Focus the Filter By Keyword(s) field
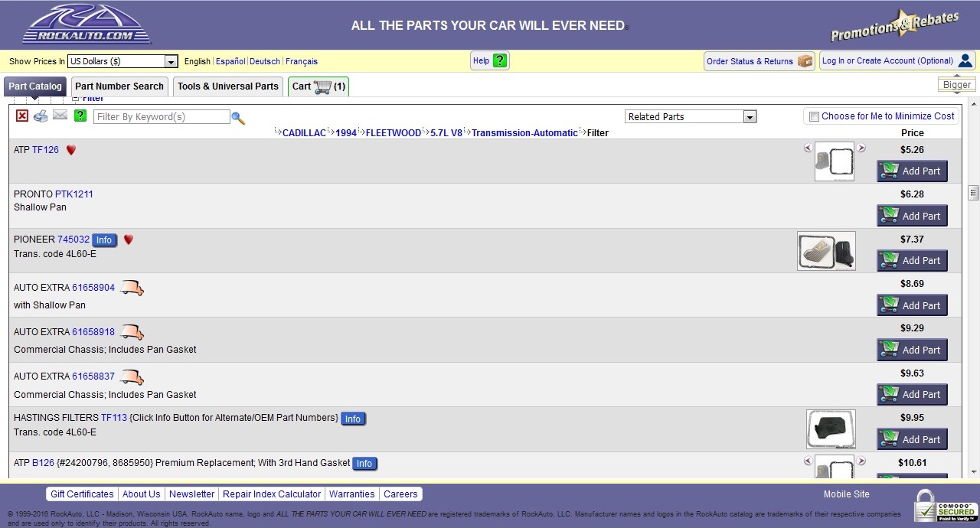 point(162,117)
